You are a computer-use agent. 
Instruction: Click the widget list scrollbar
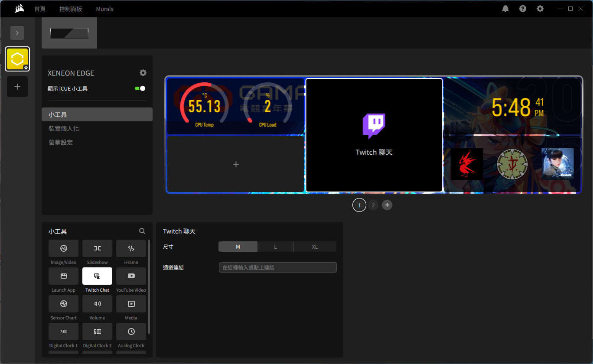tap(149, 286)
